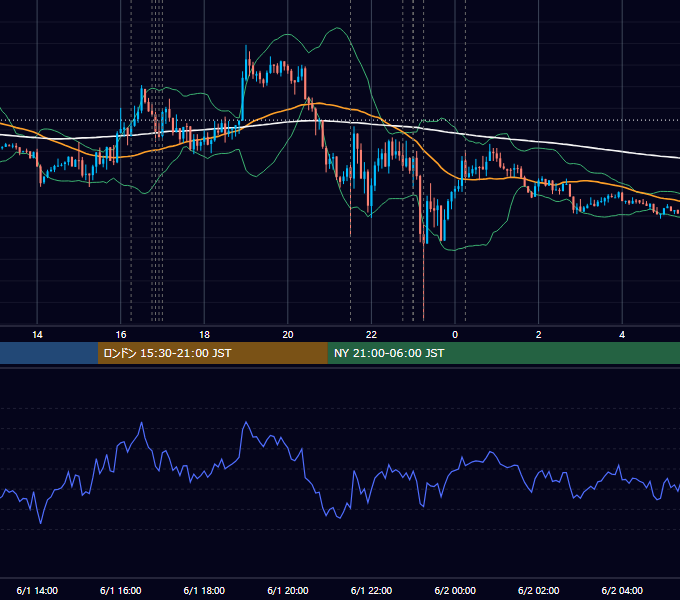This screenshot has width=680, height=600.
Task: Click hour label 14 on price chart axis
Action: point(37,335)
